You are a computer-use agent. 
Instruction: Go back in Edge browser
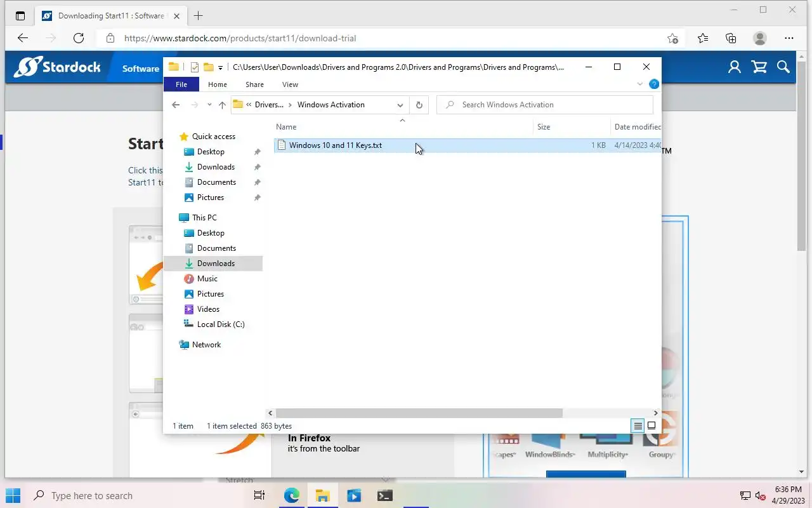23,38
